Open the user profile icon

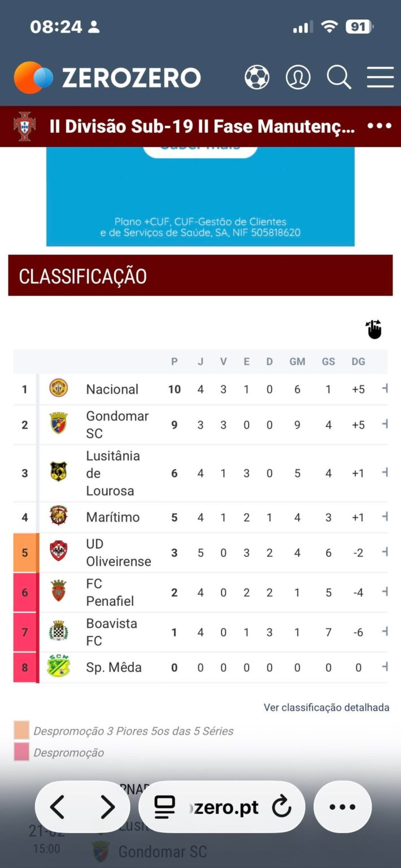[x=298, y=77]
